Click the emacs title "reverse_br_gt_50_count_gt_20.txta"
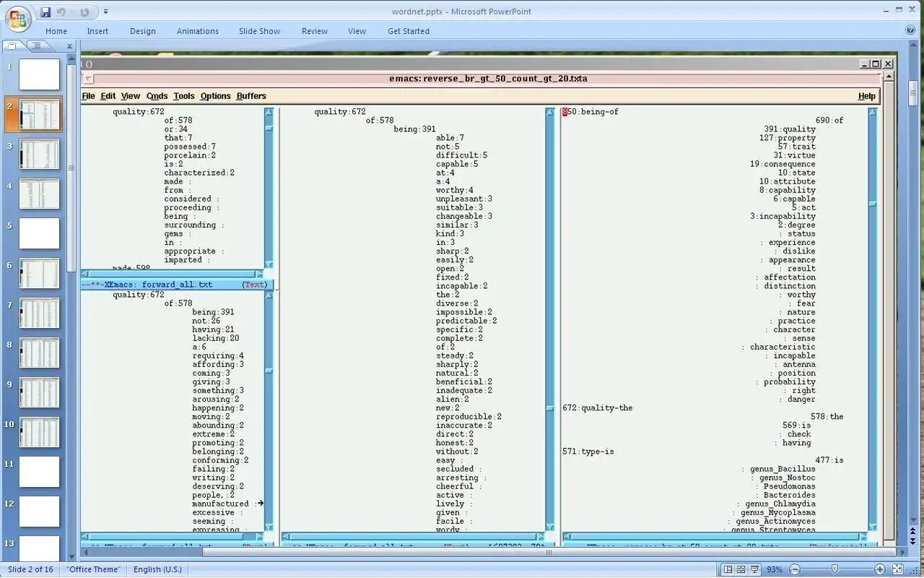The width and height of the screenshot is (924, 578). (505, 79)
